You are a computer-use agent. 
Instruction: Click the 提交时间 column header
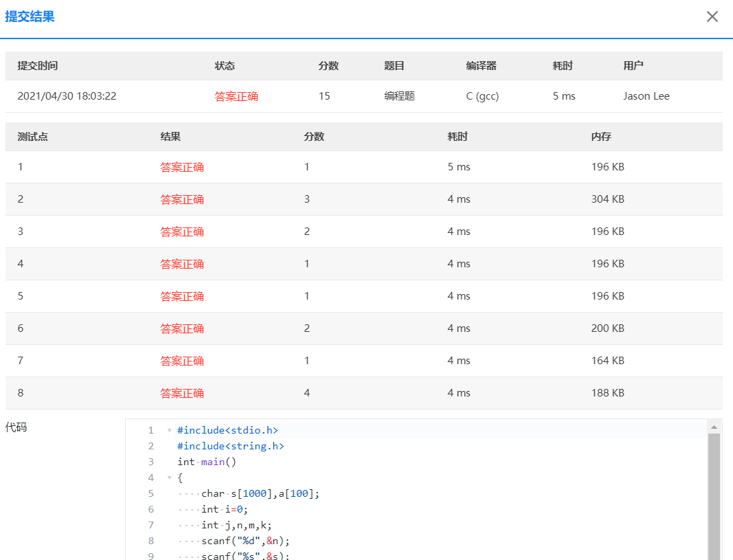(x=38, y=66)
